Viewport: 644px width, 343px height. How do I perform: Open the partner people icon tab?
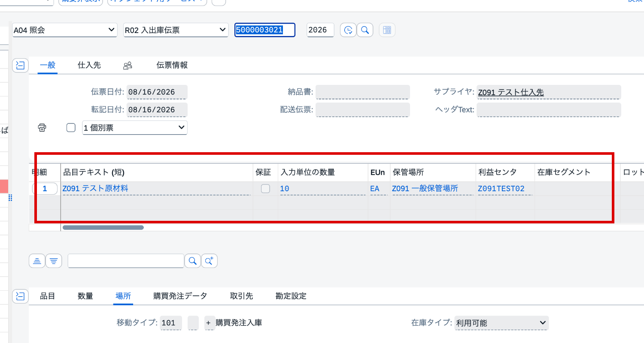(x=128, y=65)
